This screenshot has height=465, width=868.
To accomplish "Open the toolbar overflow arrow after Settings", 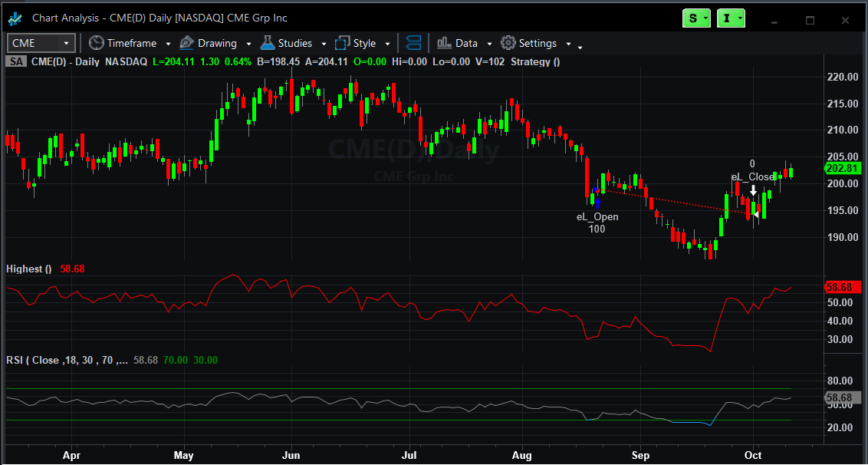I will [x=580, y=48].
